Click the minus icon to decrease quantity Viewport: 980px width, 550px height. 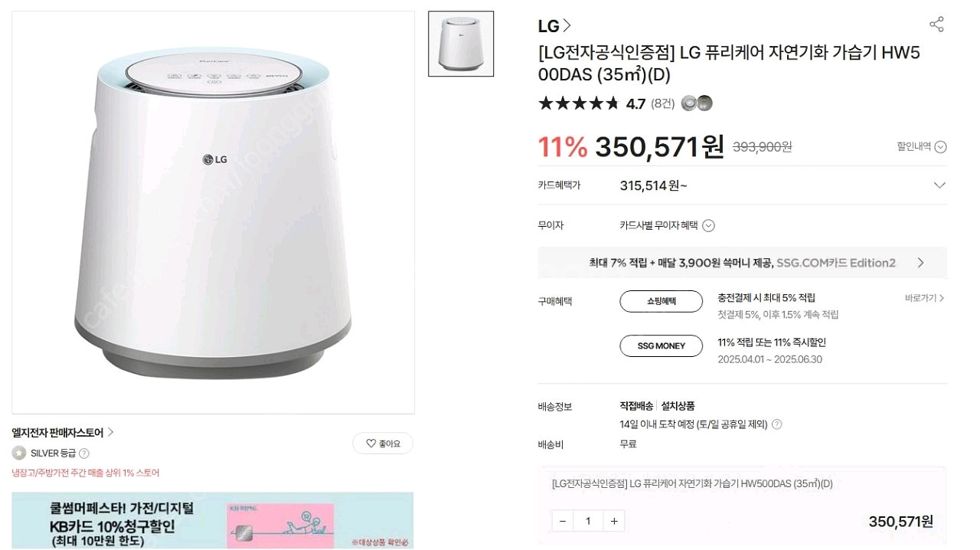click(x=562, y=520)
